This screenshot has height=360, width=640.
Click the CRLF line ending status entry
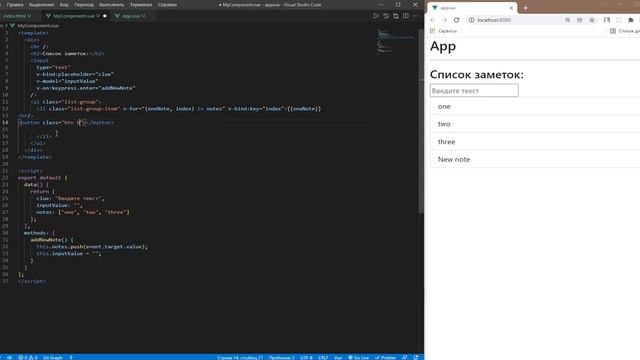(x=323, y=358)
